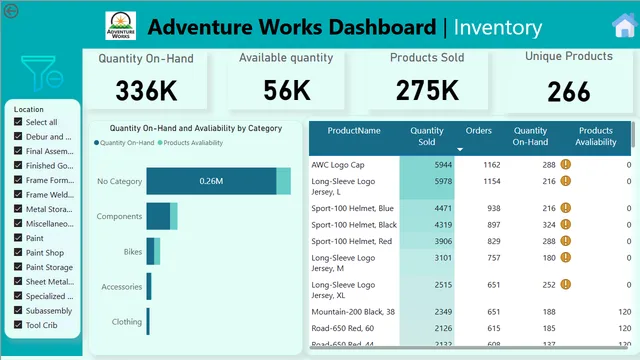Image resolution: width=640 pixels, height=360 pixels.
Task: Select the No Category dark bar
Action: click(x=211, y=181)
